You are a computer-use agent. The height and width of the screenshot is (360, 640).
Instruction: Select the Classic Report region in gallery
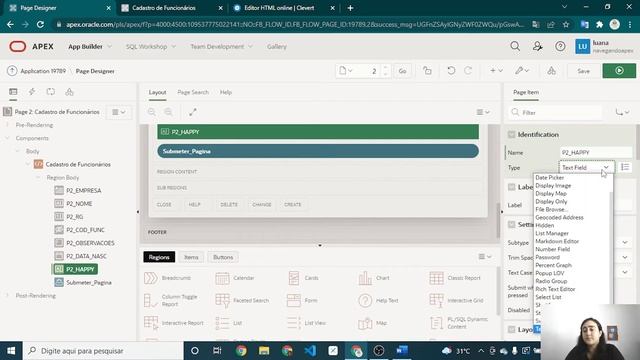click(x=456, y=278)
